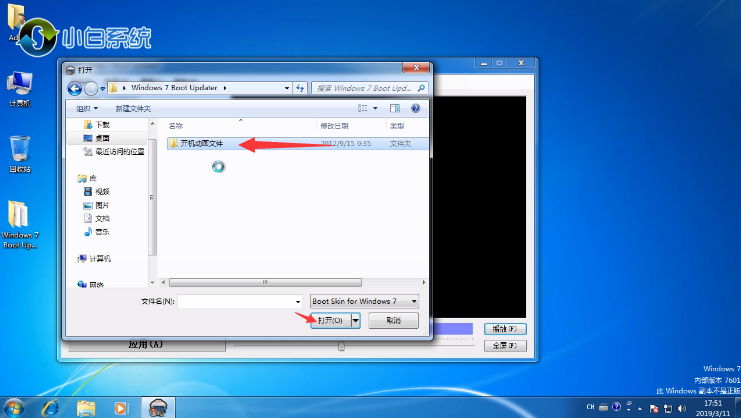This screenshot has width=741, height=418.
Task: Click 全屏 button in background window
Action: (x=505, y=346)
